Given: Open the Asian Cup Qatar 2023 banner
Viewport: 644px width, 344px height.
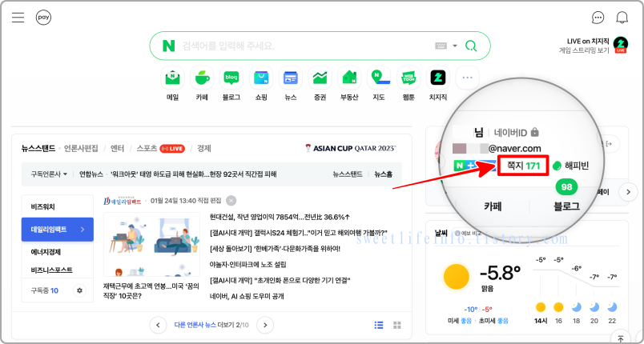Looking at the screenshot, I should [x=351, y=148].
